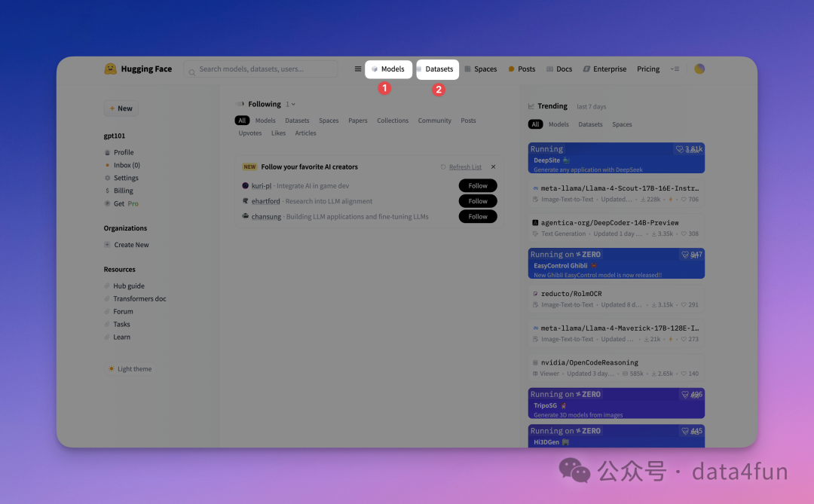The image size is (814, 504).
Task: Filter Trending by Spaces
Action: point(622,124)
